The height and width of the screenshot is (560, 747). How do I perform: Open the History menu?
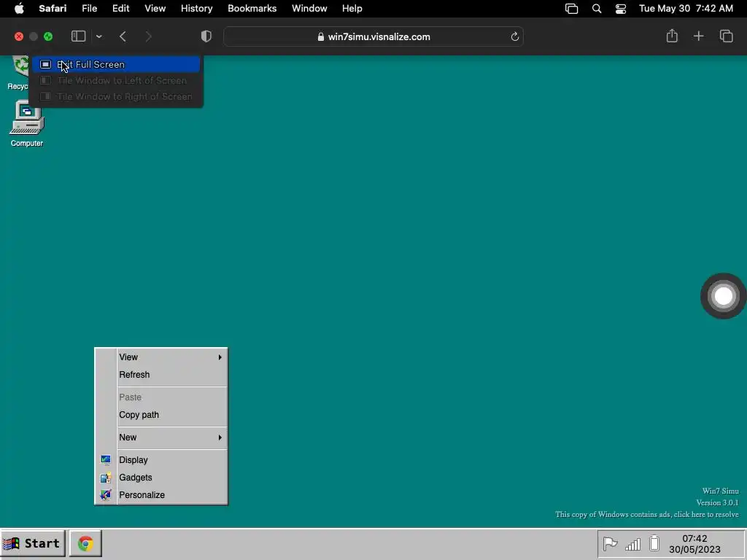[196, 9]
